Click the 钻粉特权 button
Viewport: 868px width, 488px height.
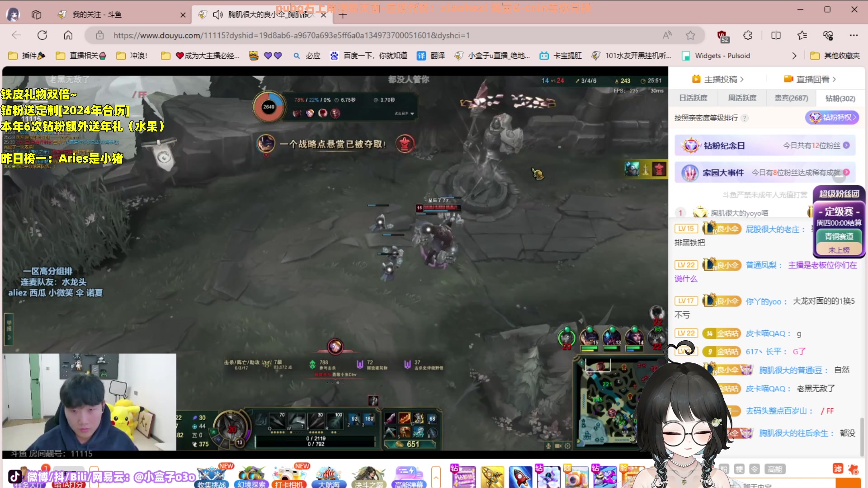click(832, 117)
